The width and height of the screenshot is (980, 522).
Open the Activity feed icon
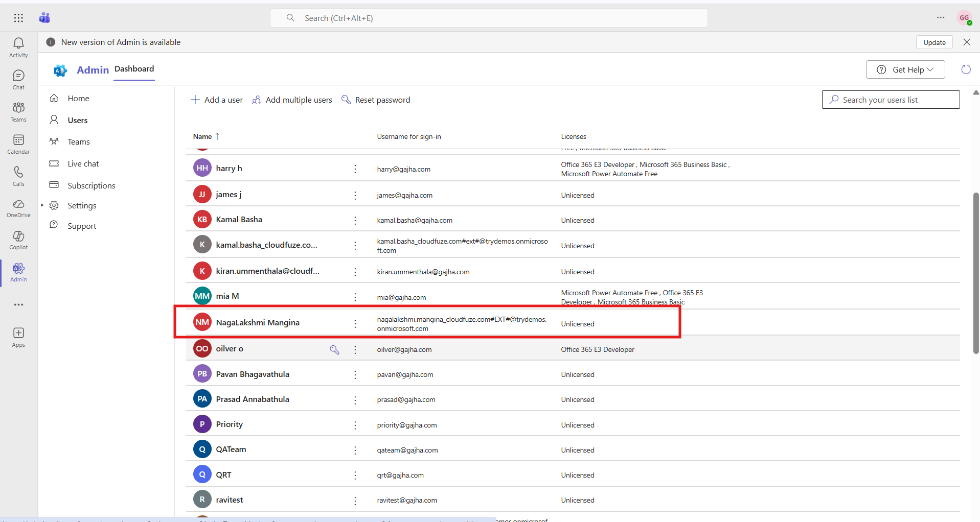(x=18, y=46)
